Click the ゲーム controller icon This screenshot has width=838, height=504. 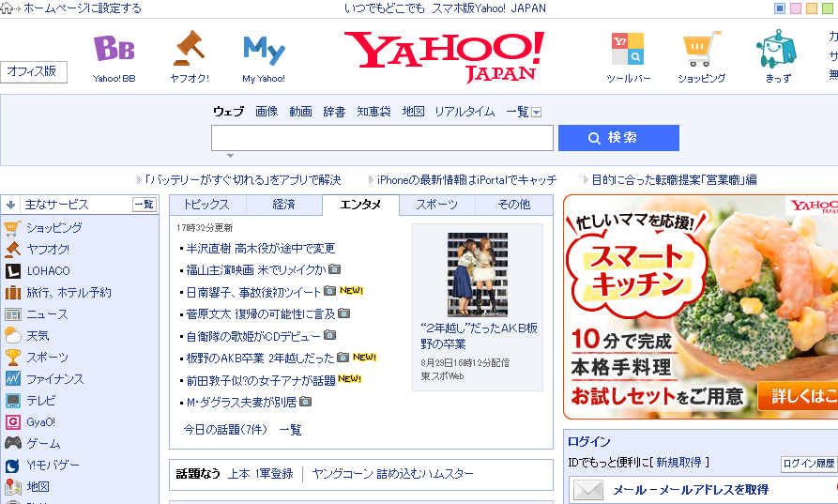(x=13, y=443)
